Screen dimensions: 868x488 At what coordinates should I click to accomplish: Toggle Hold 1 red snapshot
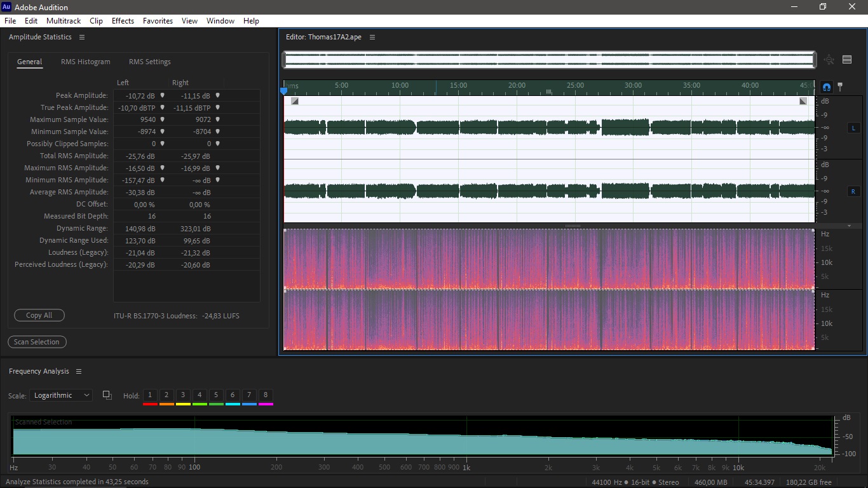(150, 397)
